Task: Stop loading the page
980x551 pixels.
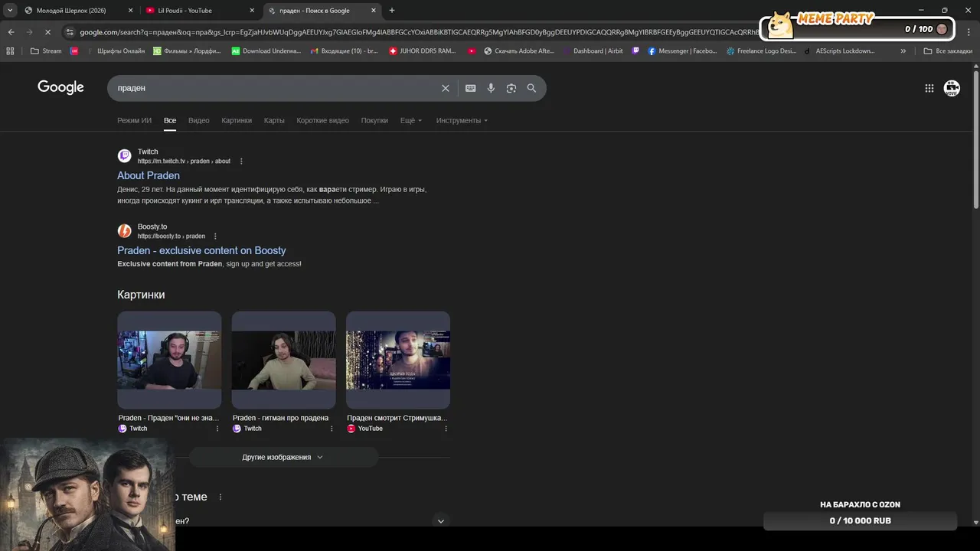Action: tap(47, 32)
